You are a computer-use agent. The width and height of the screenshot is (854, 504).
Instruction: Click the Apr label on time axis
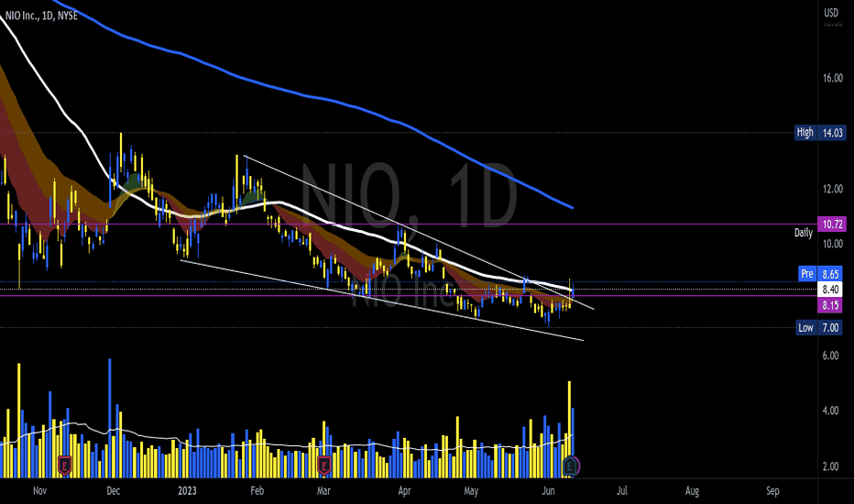point(404,491)
